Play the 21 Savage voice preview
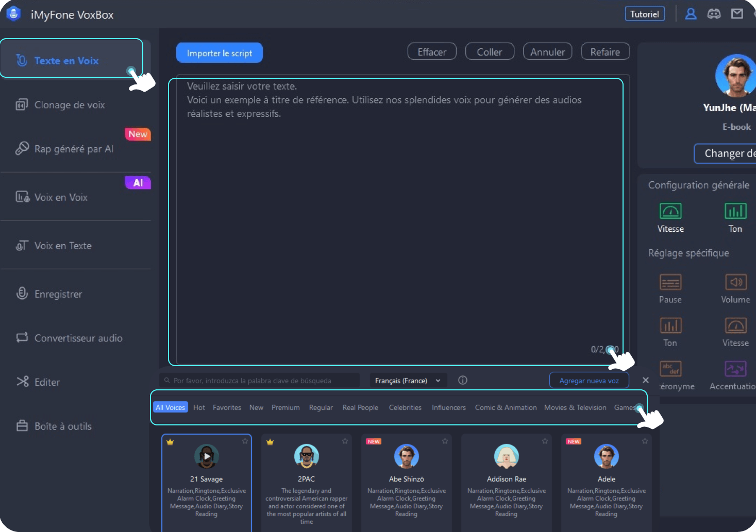Image resolution: width=756 pixels, height=532 pixels. coord(207,456)
